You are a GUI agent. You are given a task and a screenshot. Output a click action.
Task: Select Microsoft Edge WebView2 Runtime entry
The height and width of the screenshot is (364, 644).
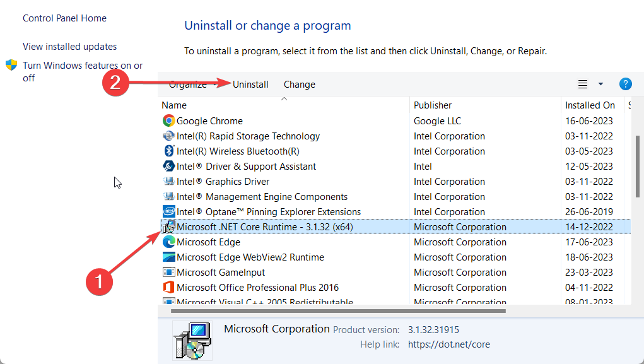tap(250, 257)
